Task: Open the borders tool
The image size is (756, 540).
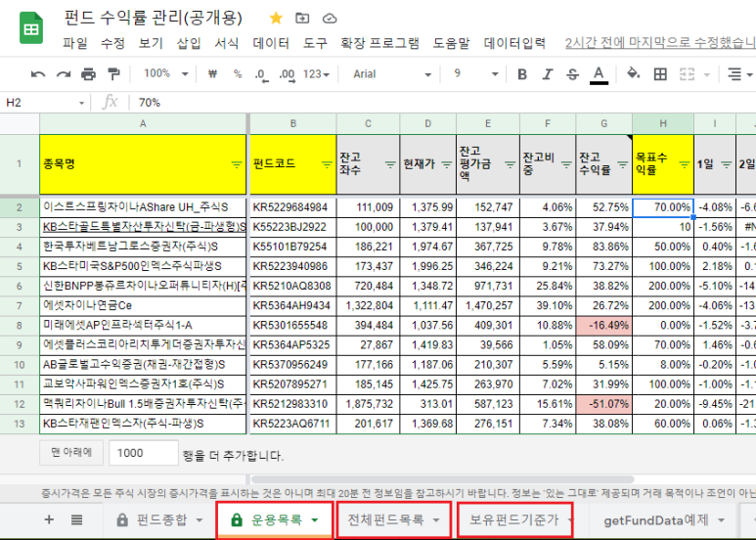Action: [660, 74]
